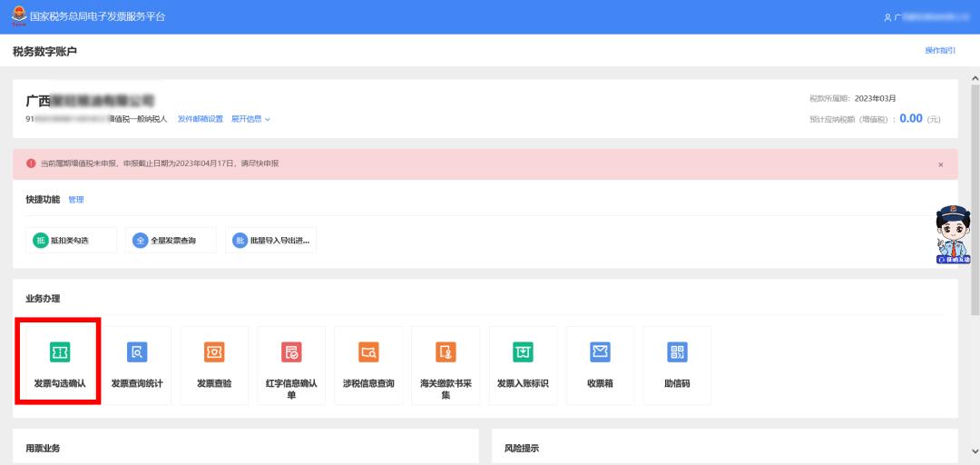Open 涉税信息查询 icon tile

point(368,365)
